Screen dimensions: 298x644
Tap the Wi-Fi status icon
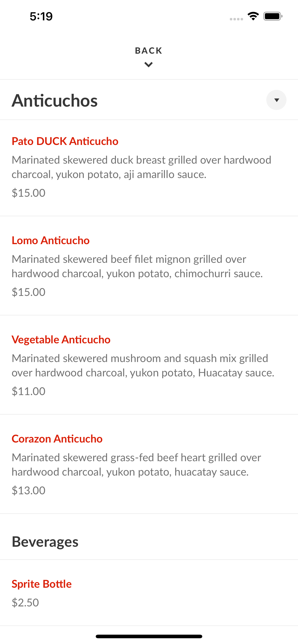253,16
